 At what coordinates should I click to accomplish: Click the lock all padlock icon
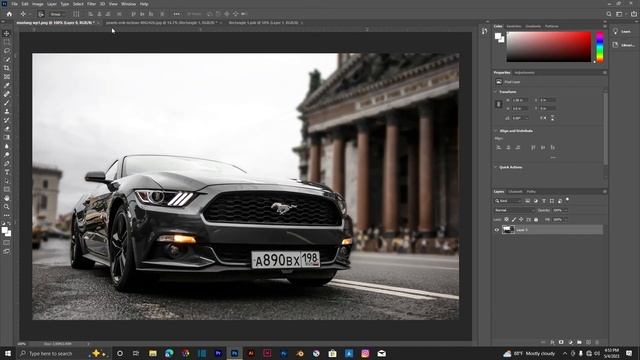536,220
